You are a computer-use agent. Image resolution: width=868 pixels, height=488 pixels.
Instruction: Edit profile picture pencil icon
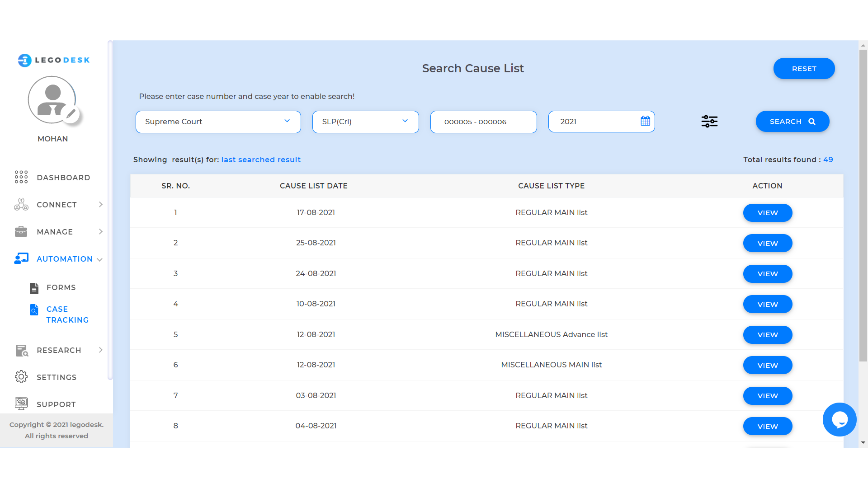[71, 113]
